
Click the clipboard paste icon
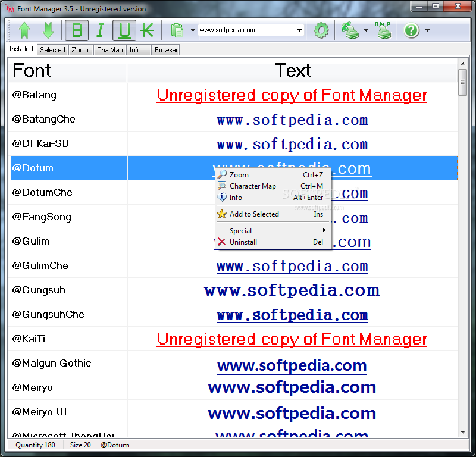tap(177, 30)
